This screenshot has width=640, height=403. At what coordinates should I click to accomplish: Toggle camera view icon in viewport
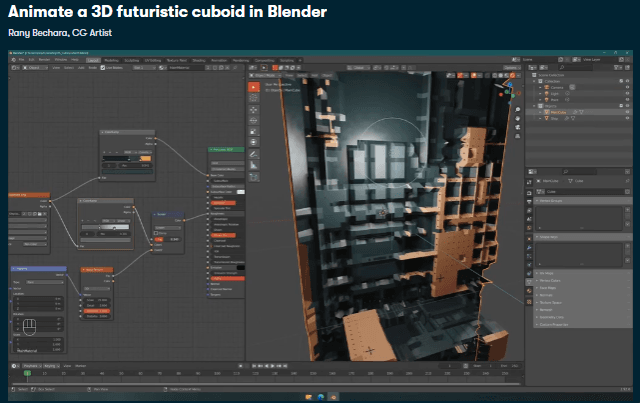pos(517,127)
